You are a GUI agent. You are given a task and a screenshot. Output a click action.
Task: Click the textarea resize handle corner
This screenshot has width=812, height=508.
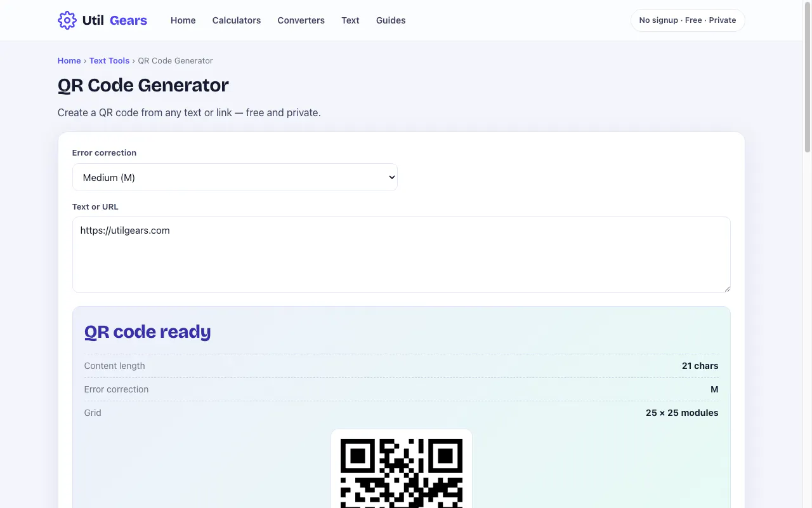(726, 288)
